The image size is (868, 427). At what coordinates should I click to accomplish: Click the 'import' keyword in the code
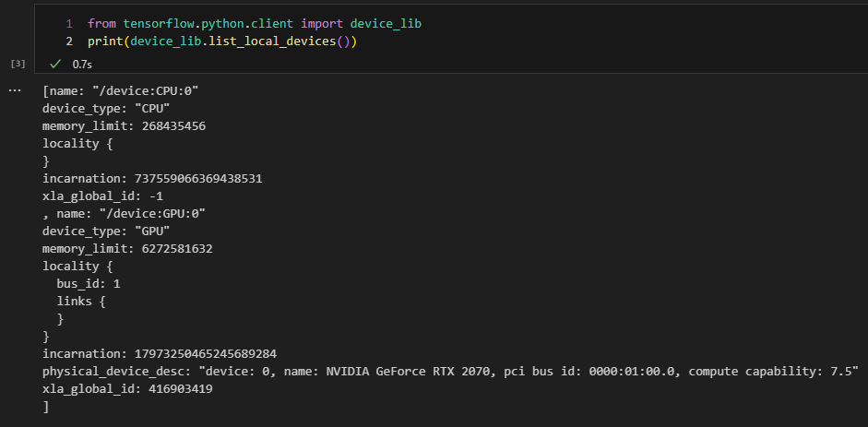[322, 23]
